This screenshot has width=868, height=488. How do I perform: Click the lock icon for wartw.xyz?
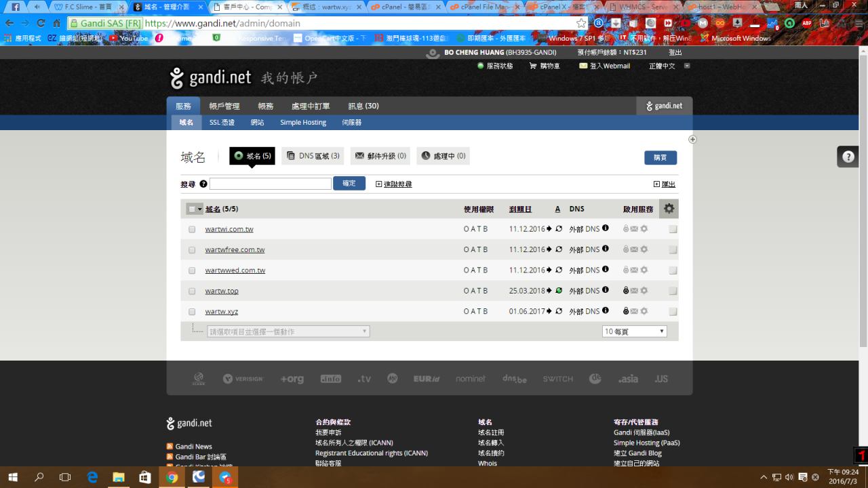626,311
